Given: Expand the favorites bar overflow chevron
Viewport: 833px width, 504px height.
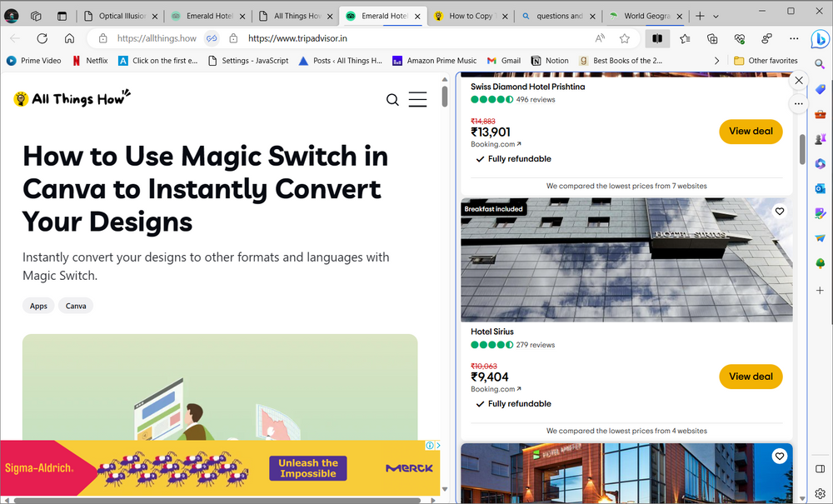Looking at the screenshot, I should pos(716,60).
